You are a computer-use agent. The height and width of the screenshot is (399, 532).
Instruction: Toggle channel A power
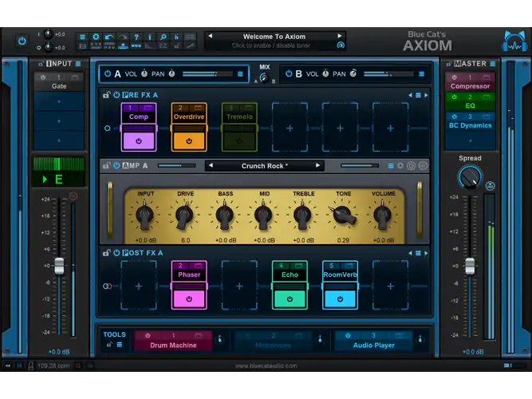click(x=108, y=73)
